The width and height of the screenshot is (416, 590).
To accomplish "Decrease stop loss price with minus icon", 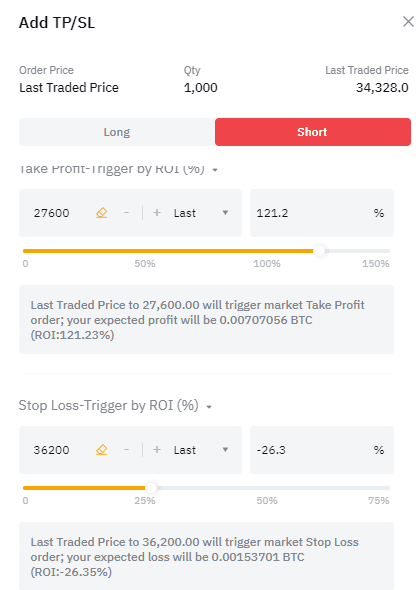I will click(126, 450).
